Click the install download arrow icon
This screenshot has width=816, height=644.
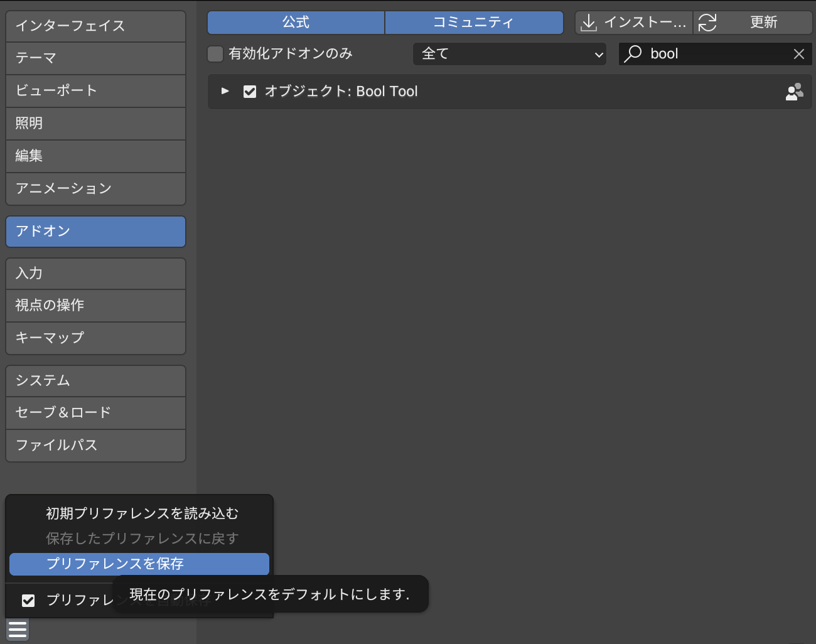tap(589, 23)
